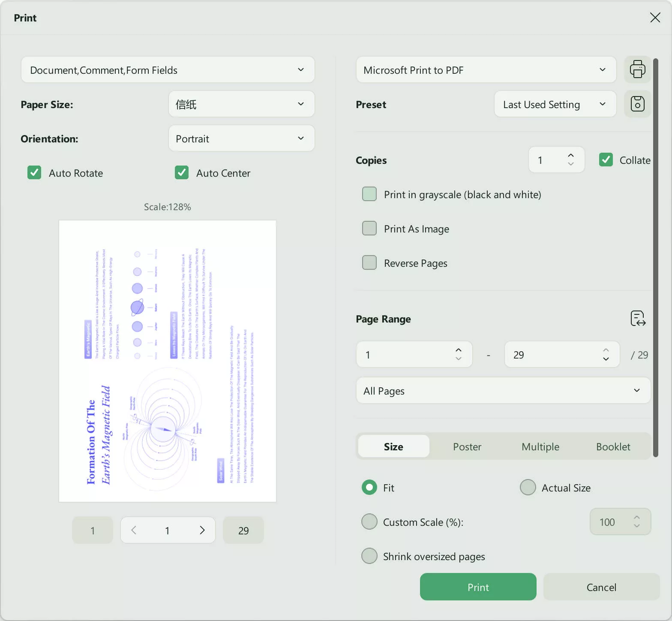Viewport: 672px width, 621px height.
Task: Switch to the Booklet tab
Action: point(613,447)
